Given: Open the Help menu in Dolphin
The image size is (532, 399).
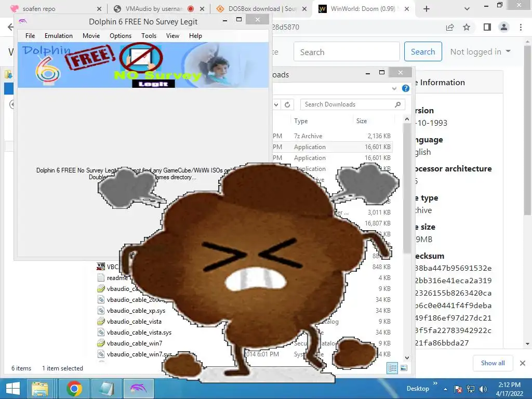Looking at the screenshot, I should click(x=195, y=36).
